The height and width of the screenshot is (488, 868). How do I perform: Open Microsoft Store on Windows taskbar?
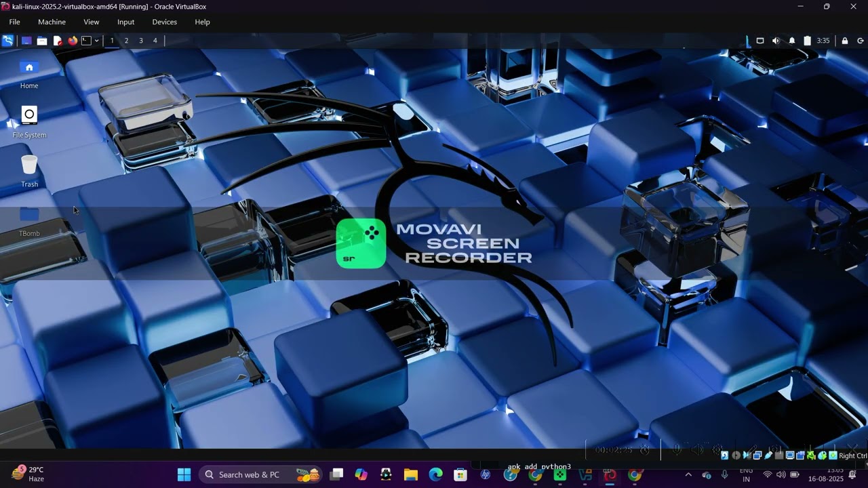pyautogui.click(x=460, y=474)
